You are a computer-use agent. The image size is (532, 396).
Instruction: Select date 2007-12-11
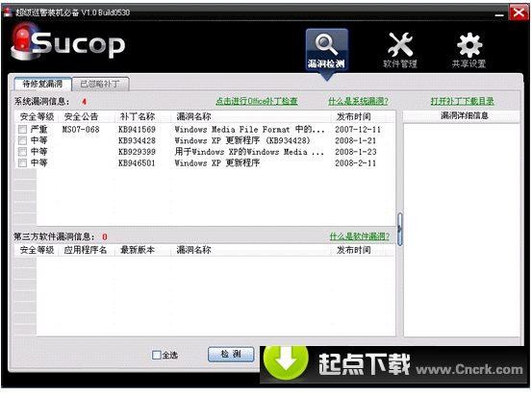click(x=358, y=129)
